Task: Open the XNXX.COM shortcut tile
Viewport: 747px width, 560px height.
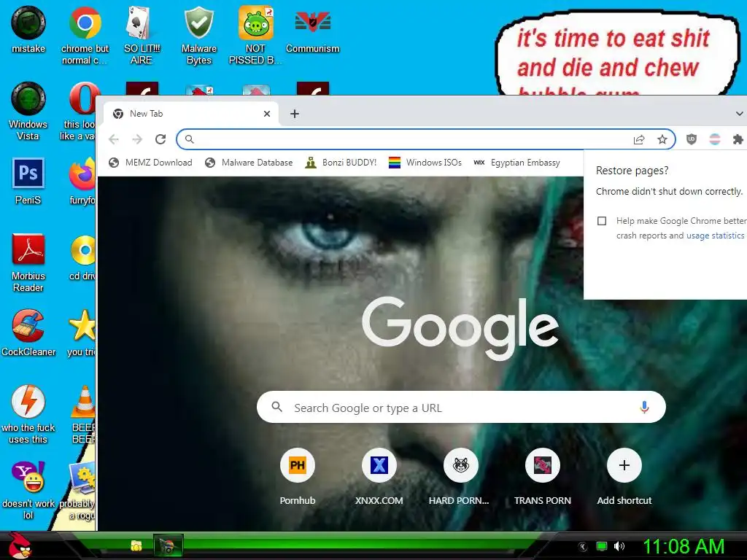Action: click(379, 478)
